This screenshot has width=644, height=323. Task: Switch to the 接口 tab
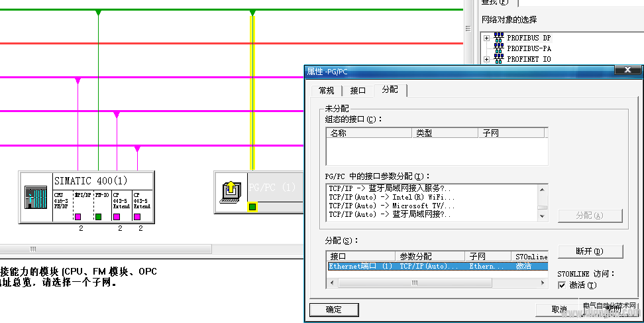358,91
